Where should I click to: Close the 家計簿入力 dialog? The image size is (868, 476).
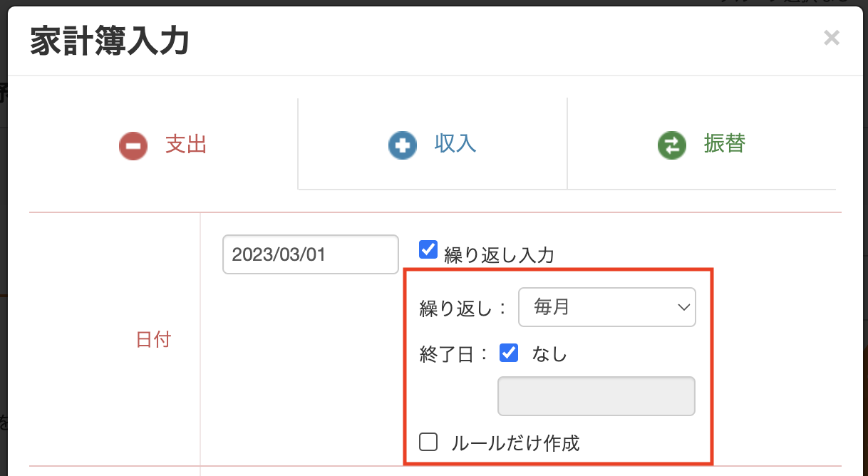[x=831, y=38]
